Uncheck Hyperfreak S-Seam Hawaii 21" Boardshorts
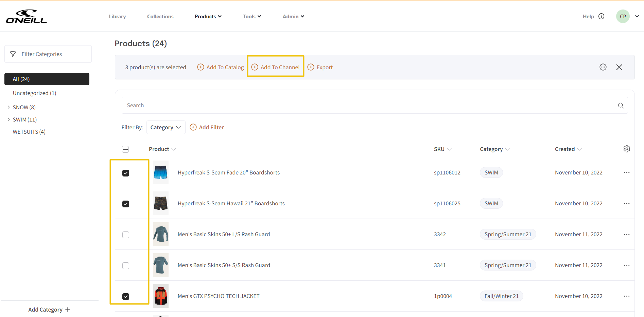Screen dimensions: 644x317 click(126, 204)
